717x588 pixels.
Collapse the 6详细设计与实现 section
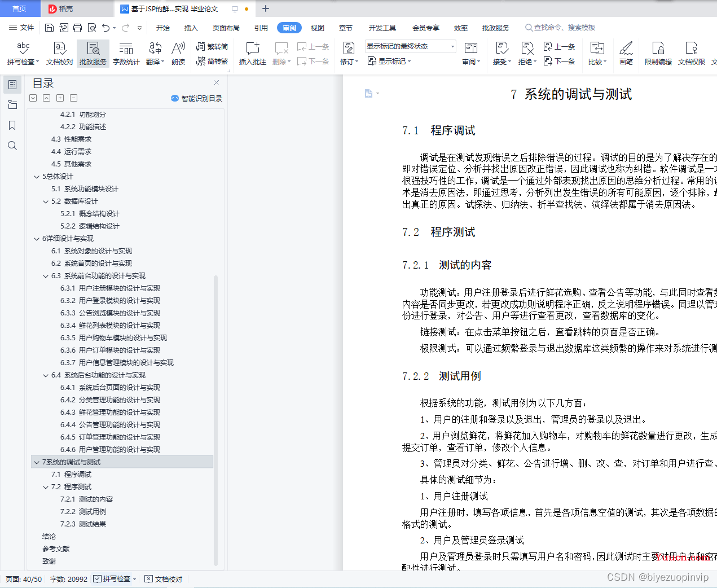coord(37,239)
